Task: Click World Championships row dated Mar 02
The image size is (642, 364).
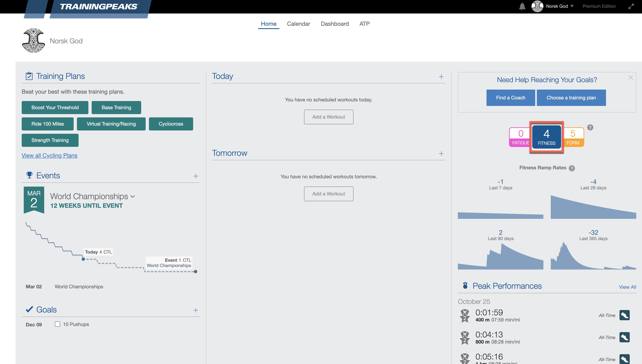Action: point(110,286)
